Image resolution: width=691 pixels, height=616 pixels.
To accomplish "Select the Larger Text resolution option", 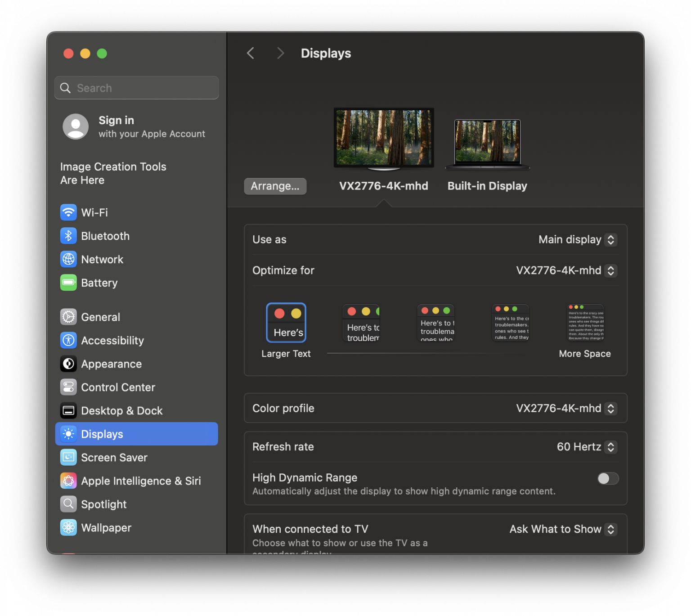I will [286, 323].
